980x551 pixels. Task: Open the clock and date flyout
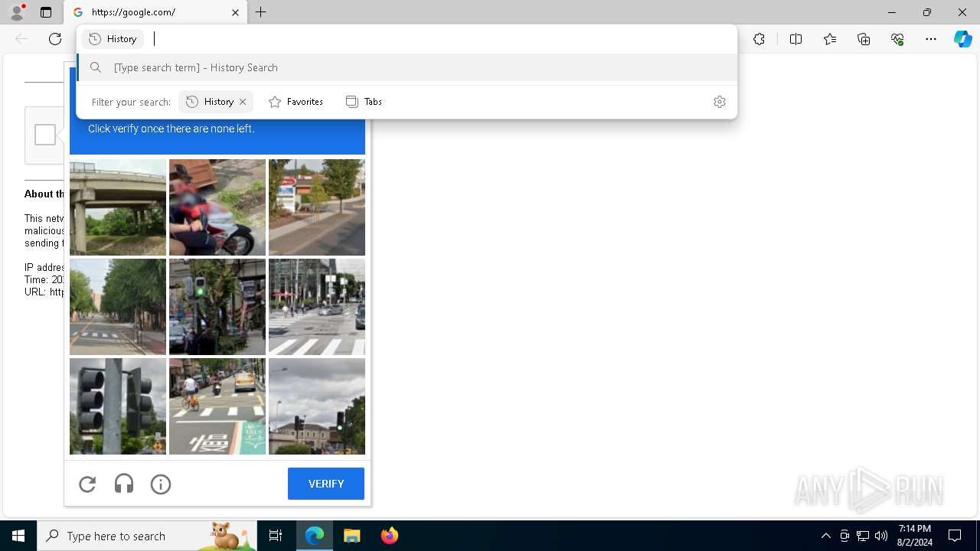coord(915,536)
